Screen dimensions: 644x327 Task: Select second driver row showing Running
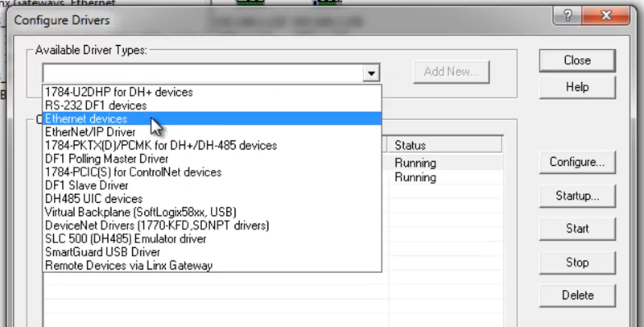click(445, 177)
